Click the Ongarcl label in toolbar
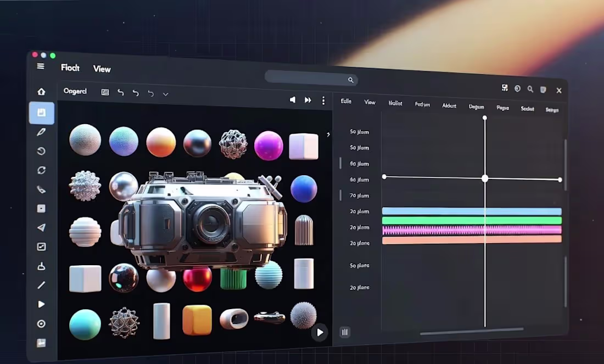This screenshot has height=364, width=604. point(75,91)
